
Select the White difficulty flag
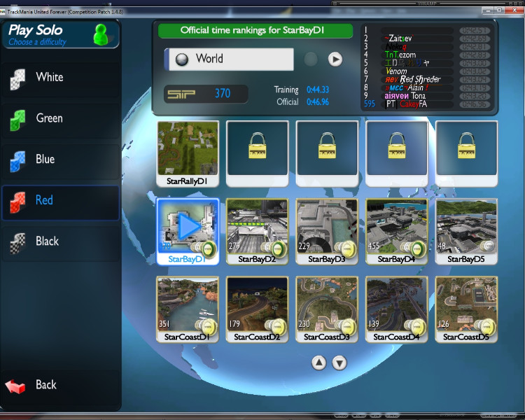[x=17, y=79]
